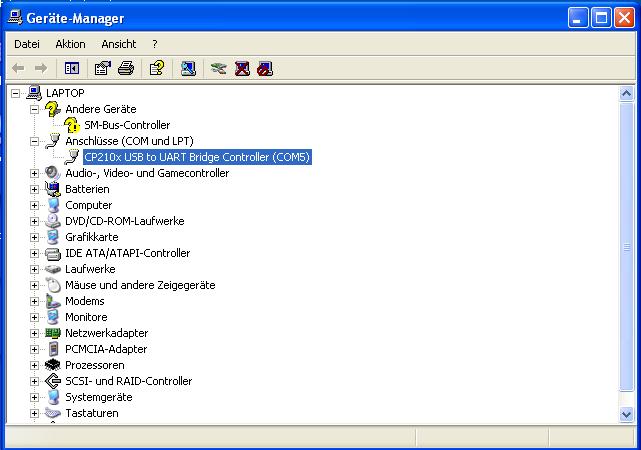Viewport: 641px width, 450px height.
Task: Click the Netzwerkadapter card icon
Action: point(53,333)
